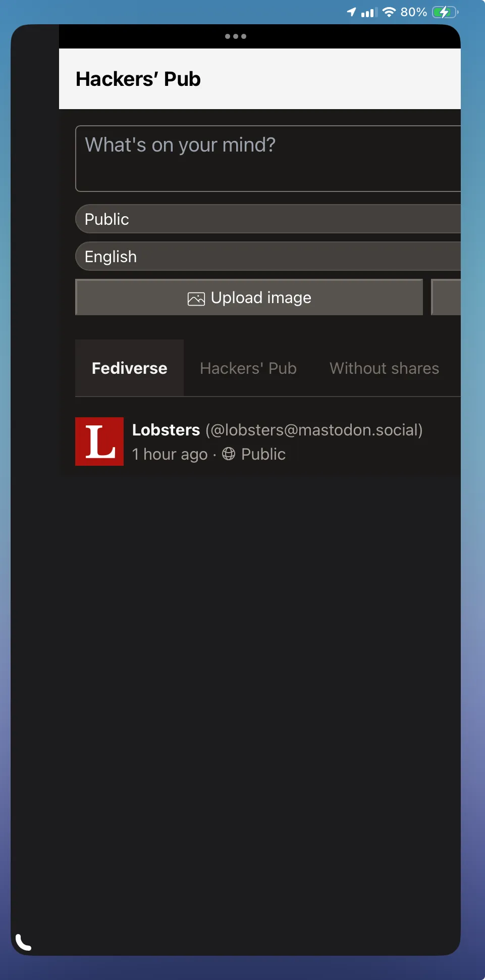Expand the English language dropdown
This screenshot has width=485, height=980.
(x=268, y=256)
